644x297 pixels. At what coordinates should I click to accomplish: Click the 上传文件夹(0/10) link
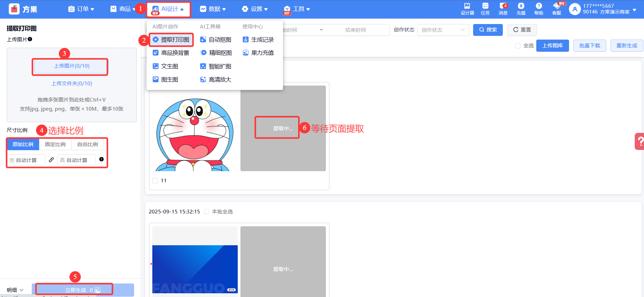[x=72, y=83]
